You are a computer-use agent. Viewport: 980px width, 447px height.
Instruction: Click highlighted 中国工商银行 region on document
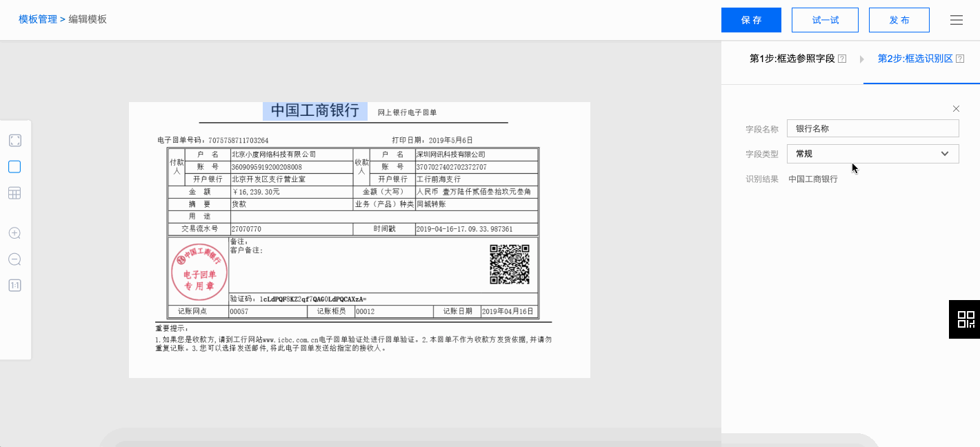coord(315,111)
